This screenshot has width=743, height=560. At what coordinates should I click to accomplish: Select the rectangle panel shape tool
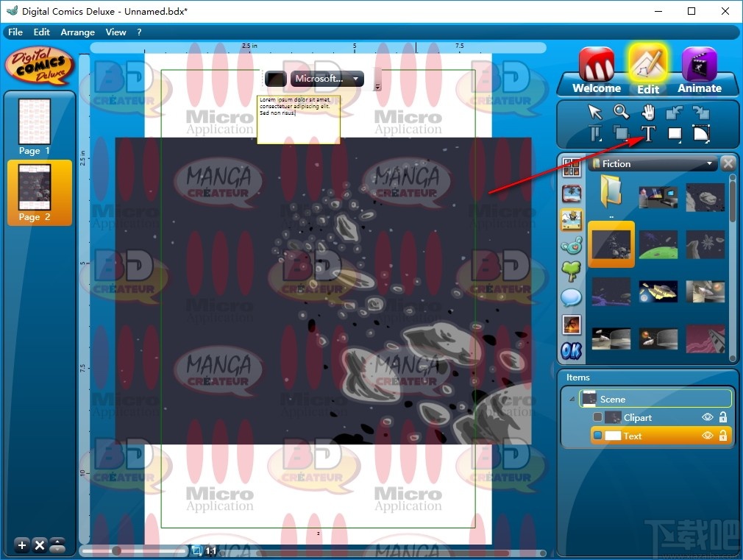point(675,134)
